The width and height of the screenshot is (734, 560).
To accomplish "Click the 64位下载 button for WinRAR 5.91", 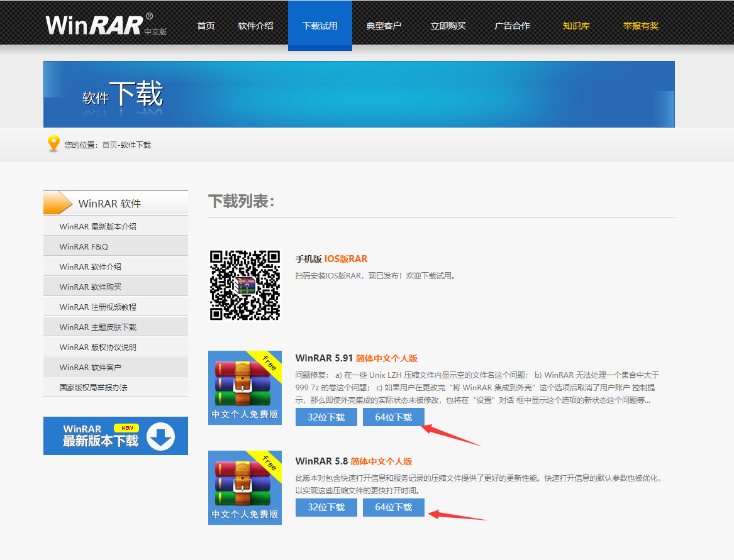I will (393, 416).
